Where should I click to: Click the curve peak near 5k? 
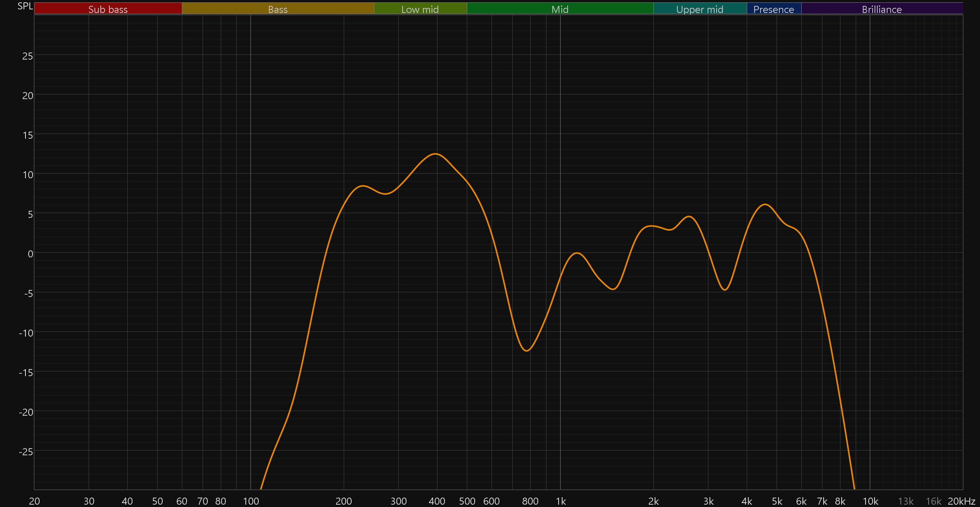point(765,205)
